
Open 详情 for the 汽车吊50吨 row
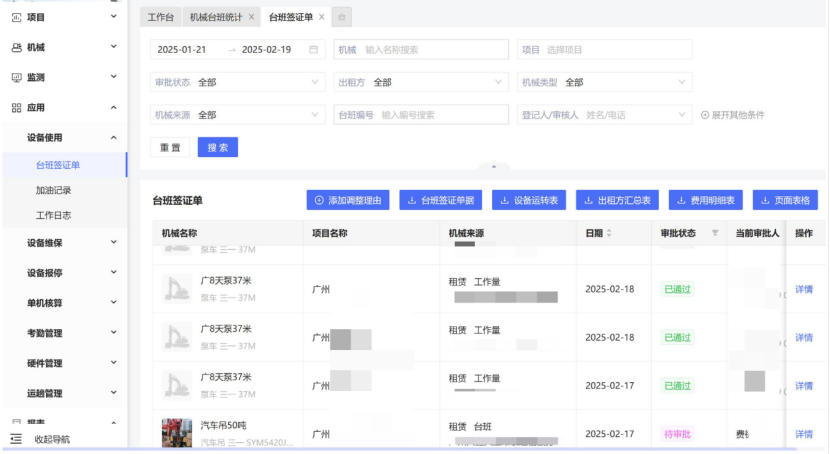click(804, 434)
